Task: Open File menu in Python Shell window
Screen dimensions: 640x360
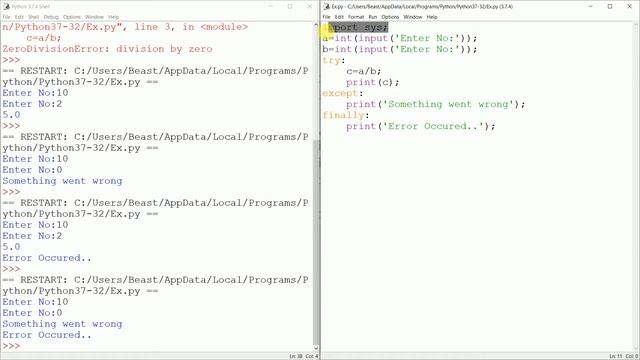Action: coord(6,17)
